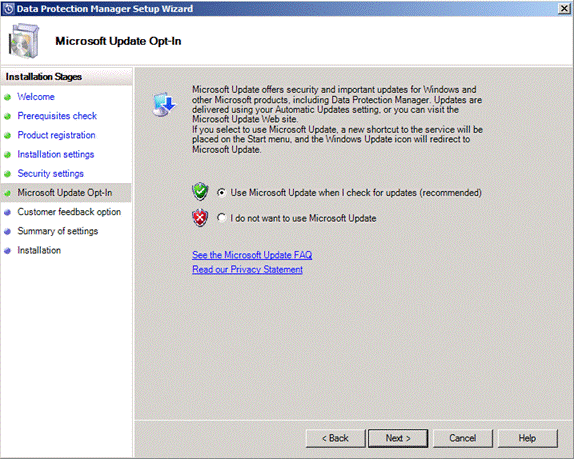Screen dimensions: 574x459
Task: Go back with the Back button
Action: [x=335, y=438]
